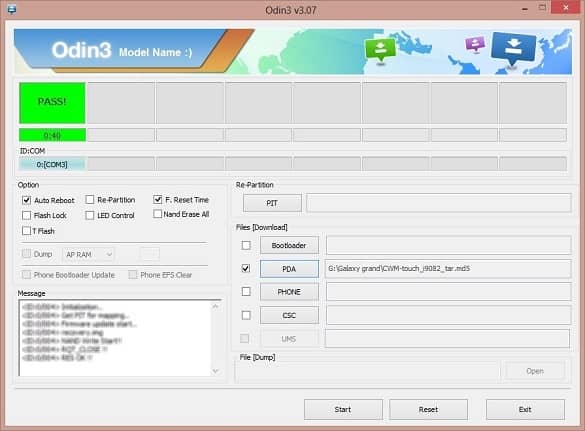The width and height of the screenshot is (585, 431).
Task: Click the UMS button
Action: click(289, 339)
